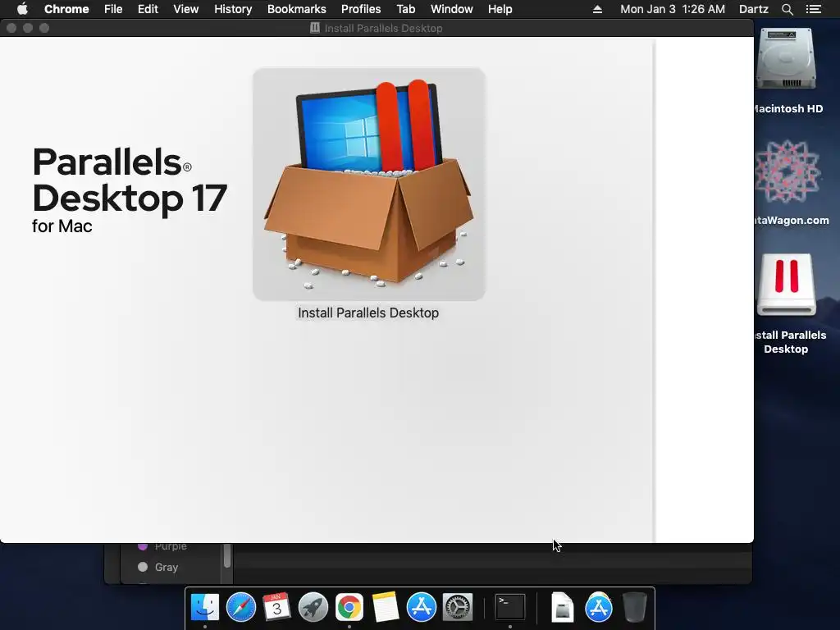Open the disk image document icon in the Dock

click(562, 608)
